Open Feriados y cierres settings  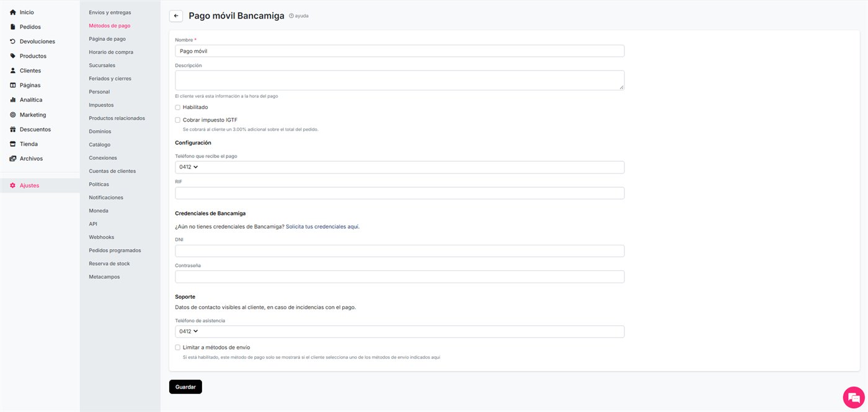click(x=110, y=79)
